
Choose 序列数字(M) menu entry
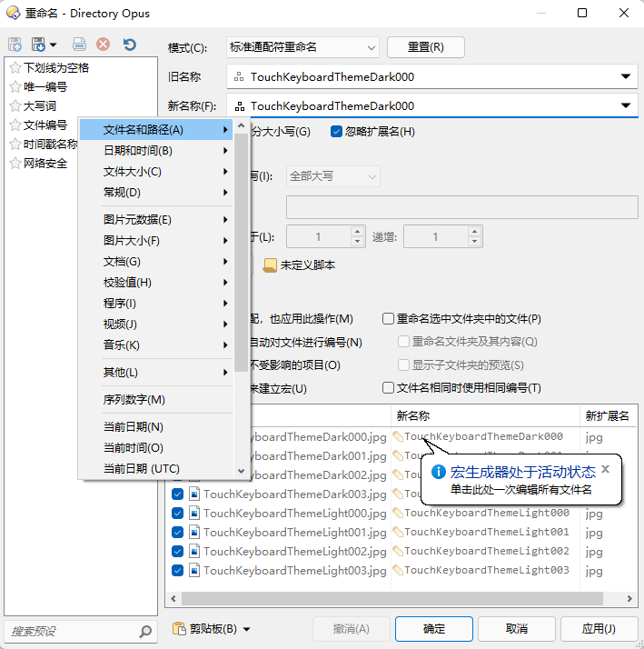click(156, 400)
